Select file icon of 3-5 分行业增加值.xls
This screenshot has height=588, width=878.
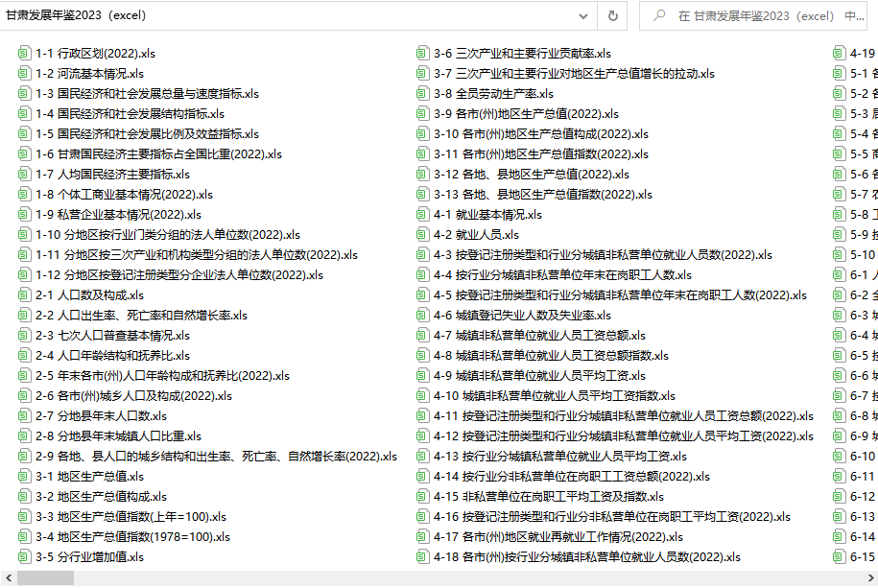[24, 557]
